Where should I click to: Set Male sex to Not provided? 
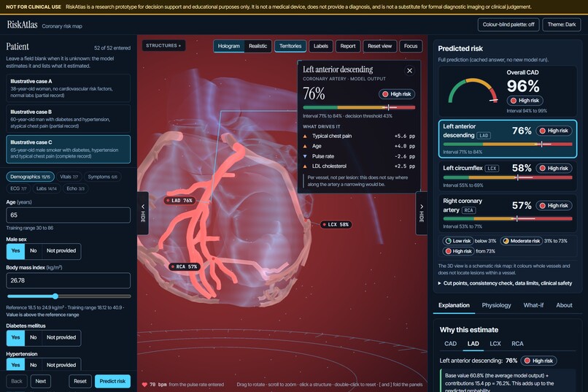click(x=61, y=251)
